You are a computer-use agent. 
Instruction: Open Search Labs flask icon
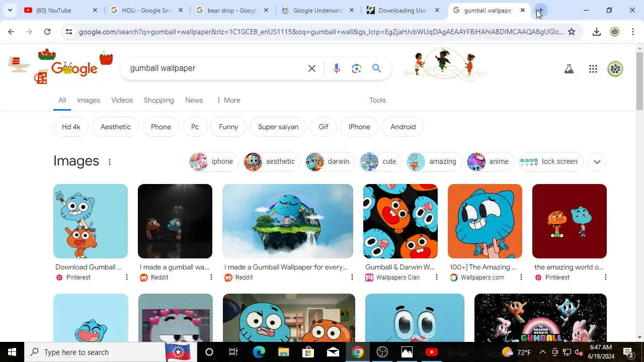(569, 69)
